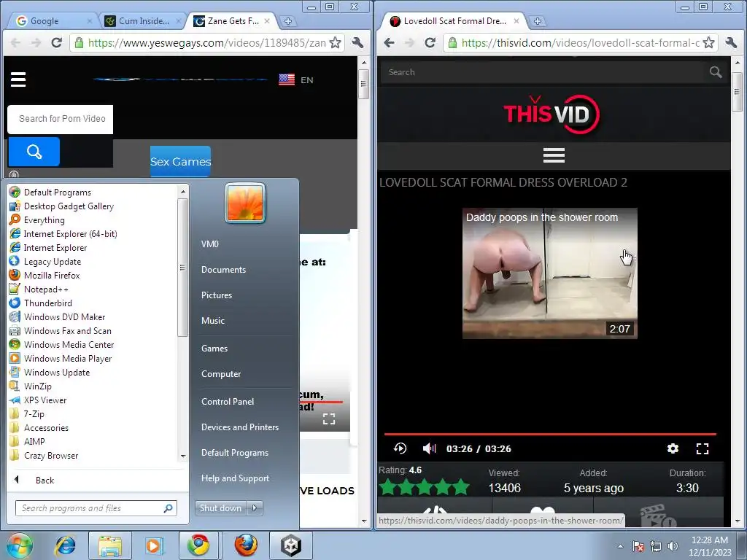This screenshot has width=747, height=560.
Task: Open XPS Viewer from the program list
Action: [x=44, y=400]
